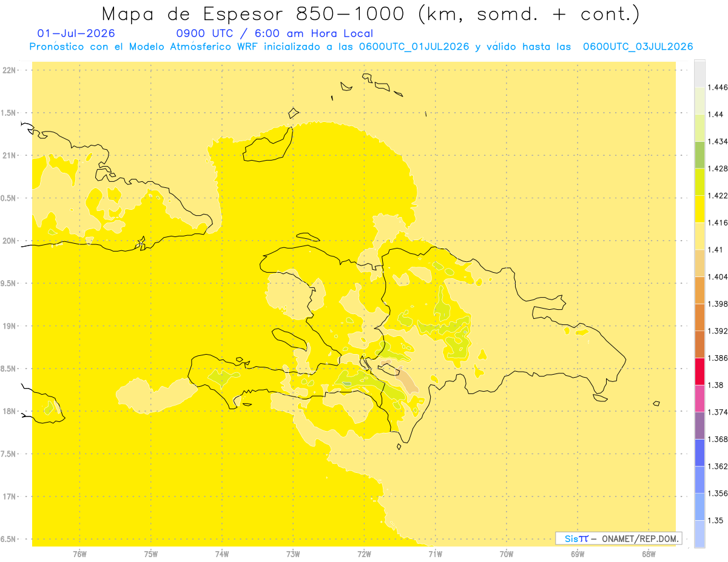Click the longitude label '68W'
The width and height of the screenshot is (728, 562).
click(x=649, y=554)
